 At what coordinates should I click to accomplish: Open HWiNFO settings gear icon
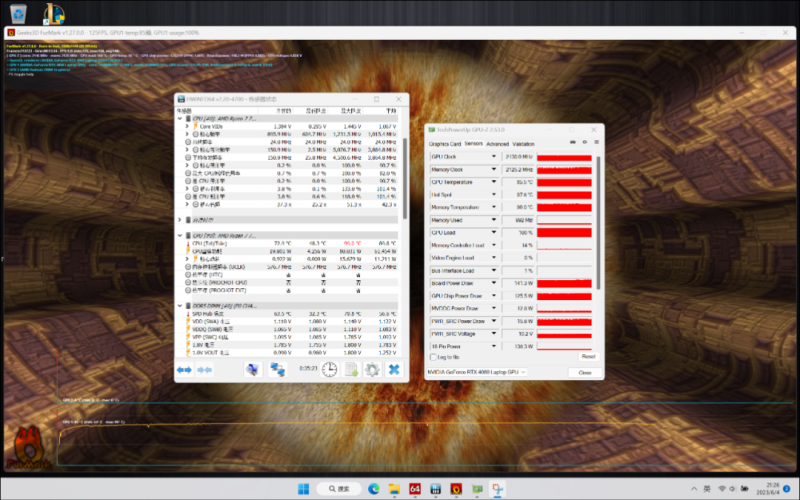(372, 369)
